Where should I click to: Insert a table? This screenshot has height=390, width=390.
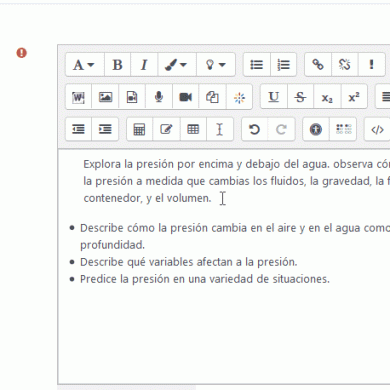193,129
